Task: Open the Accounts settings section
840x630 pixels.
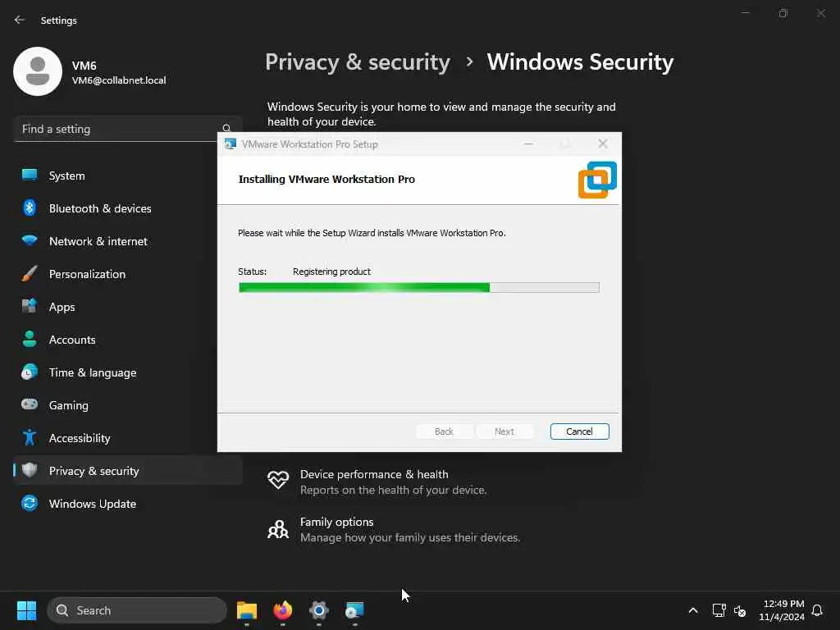Action: coord(127,340)
